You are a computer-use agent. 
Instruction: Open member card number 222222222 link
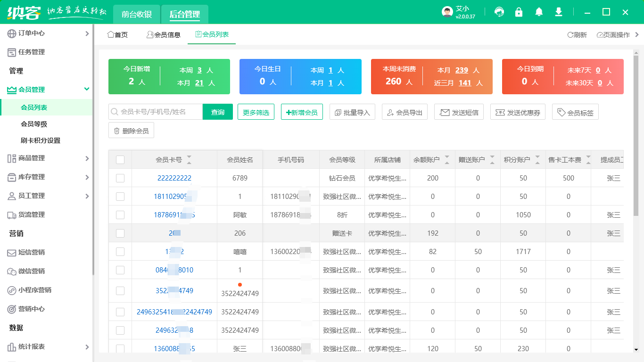(174, 178)
